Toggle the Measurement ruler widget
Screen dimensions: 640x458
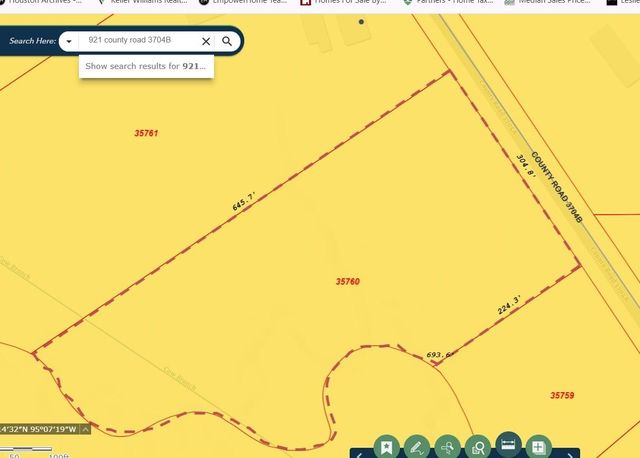(509, 446)
